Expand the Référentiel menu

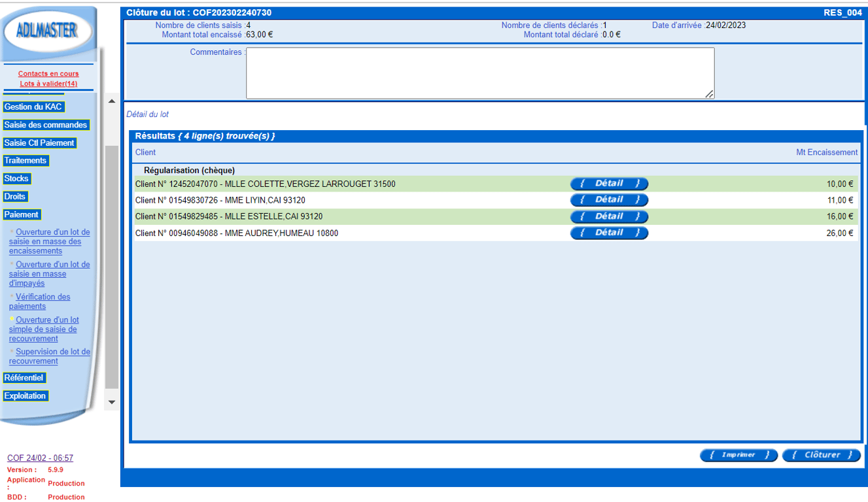click(24, 378)
